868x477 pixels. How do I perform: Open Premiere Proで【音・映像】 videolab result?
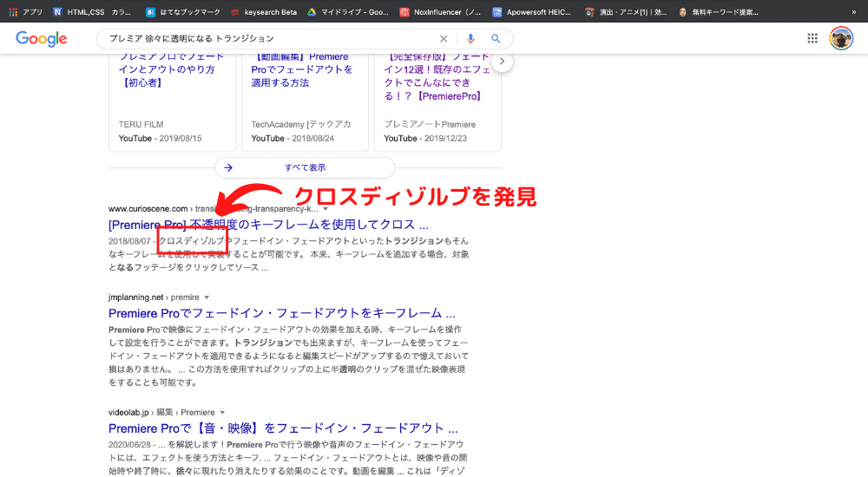point(283,428)
